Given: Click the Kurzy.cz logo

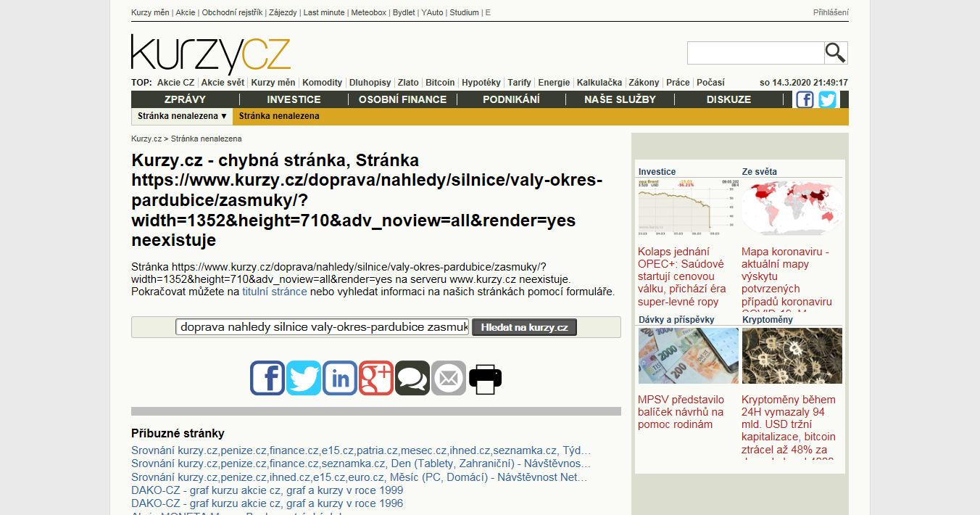Looking at the screenshot, I should [x=211, y=54].
